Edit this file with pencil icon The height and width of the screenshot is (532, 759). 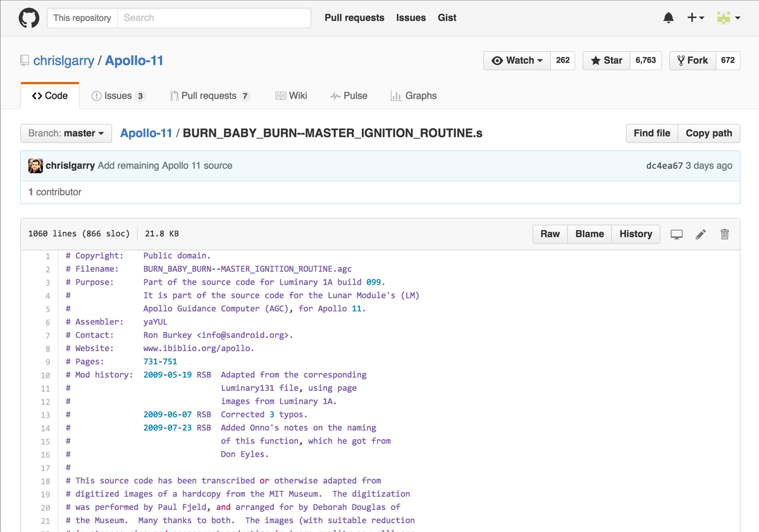point(701,234)
